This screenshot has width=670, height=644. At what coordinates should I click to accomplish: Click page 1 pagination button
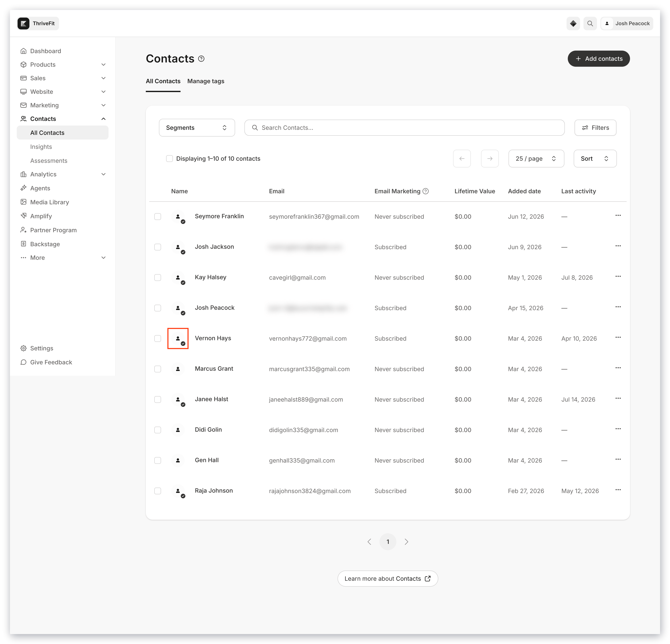pos(388,542)
